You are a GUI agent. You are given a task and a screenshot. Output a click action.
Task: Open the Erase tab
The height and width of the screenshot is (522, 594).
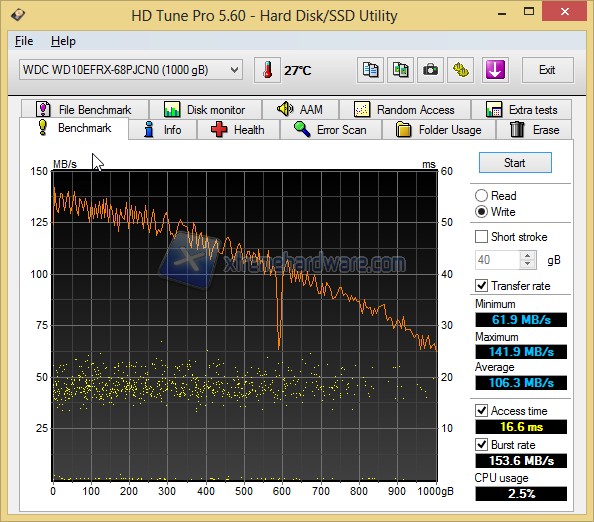click(534, 130)
